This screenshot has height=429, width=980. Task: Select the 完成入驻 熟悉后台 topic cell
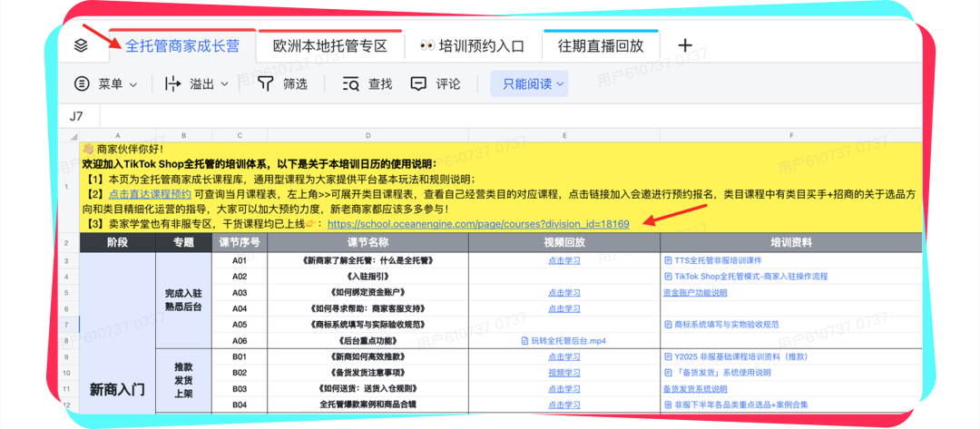click(x=183, y=300)
